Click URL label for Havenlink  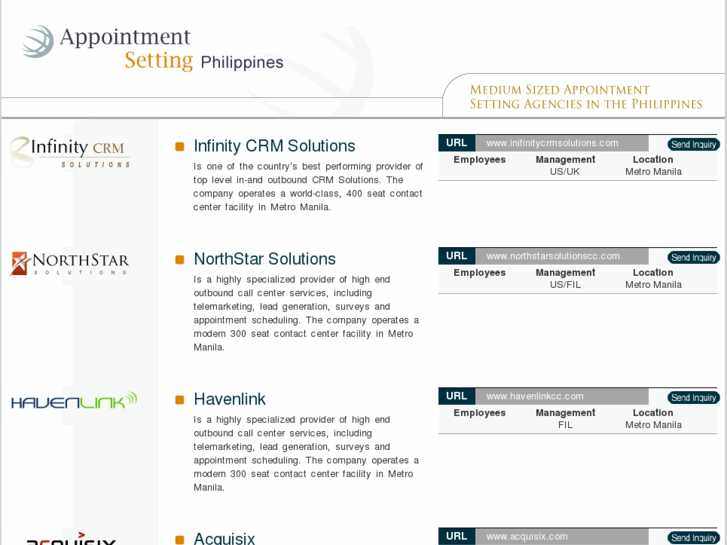pos(457,396)
